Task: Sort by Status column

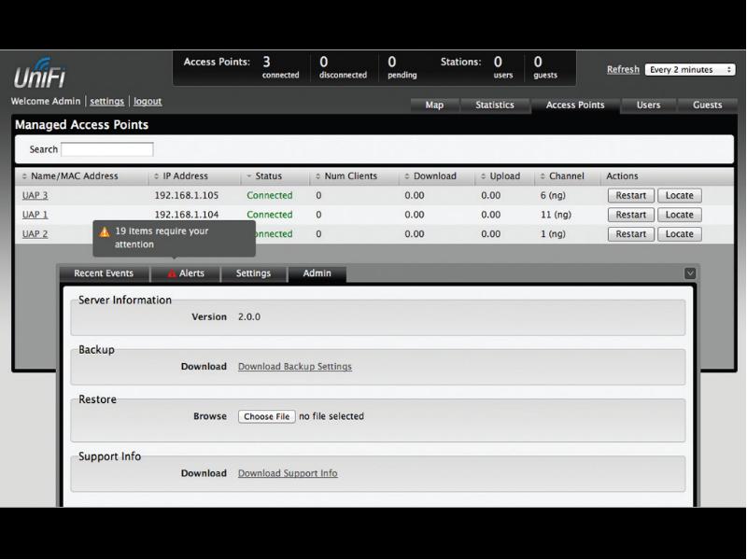Action: 264,176
